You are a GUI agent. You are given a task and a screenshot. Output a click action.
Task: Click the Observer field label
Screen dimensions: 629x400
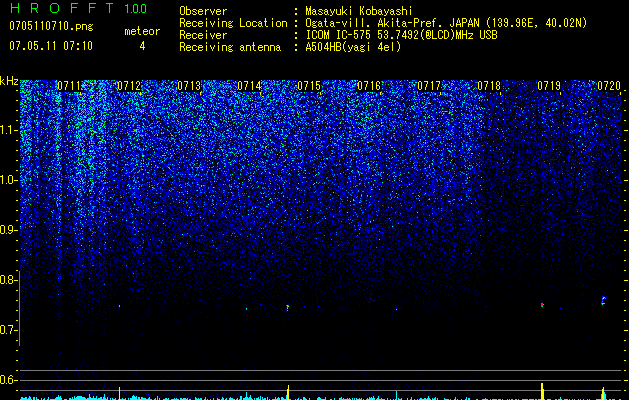[x=203, y=11]
